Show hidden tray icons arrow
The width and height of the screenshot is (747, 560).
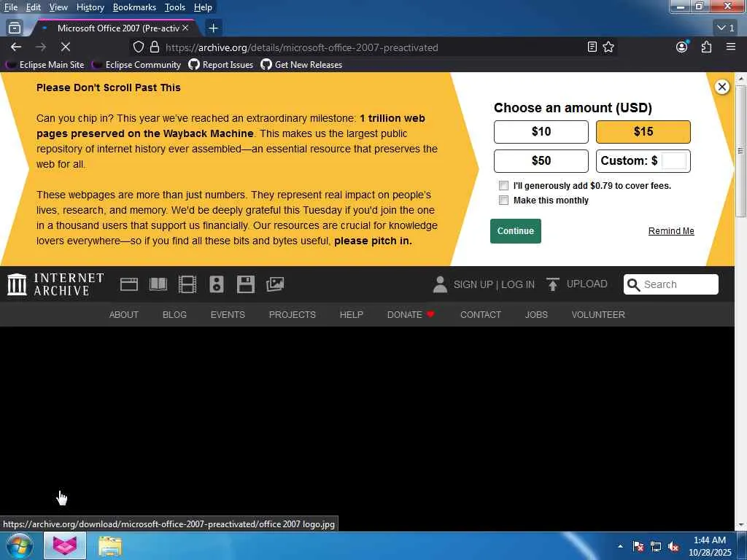coord(620,547)
